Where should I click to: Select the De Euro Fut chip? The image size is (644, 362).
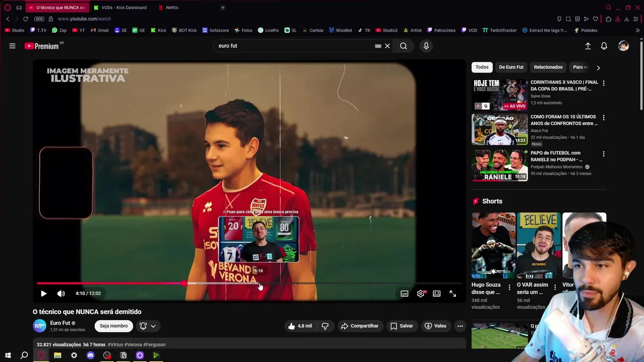click(511, 67)
